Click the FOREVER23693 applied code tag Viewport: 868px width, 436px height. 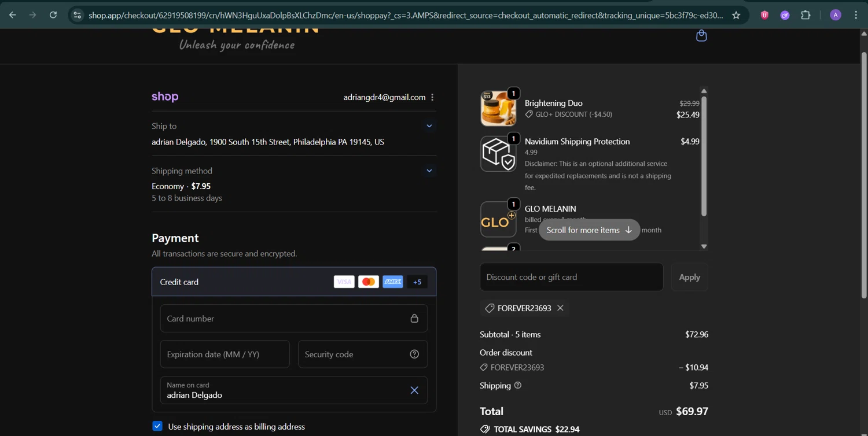click(x=524, y=308)
